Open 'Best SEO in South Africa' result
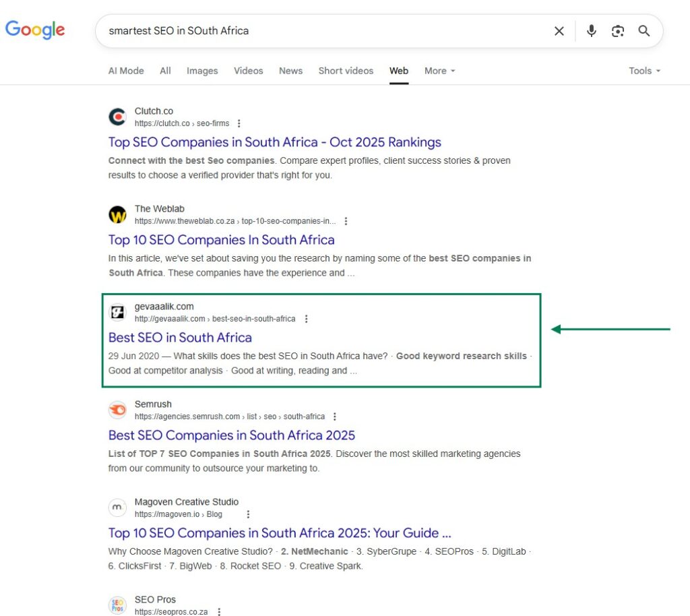Screen dimensions: 690x616 point(180,338)
